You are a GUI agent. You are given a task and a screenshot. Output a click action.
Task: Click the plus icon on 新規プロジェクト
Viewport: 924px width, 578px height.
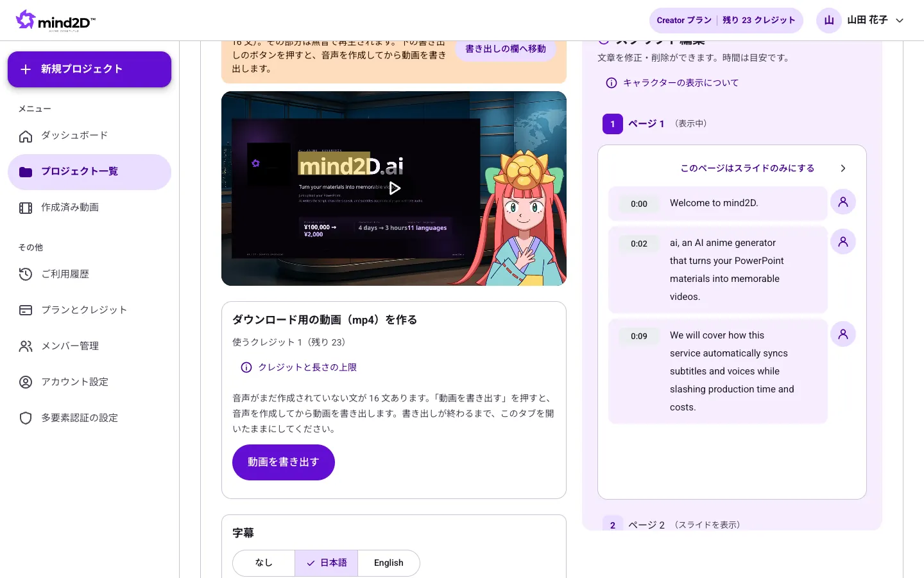click(26, 69)
